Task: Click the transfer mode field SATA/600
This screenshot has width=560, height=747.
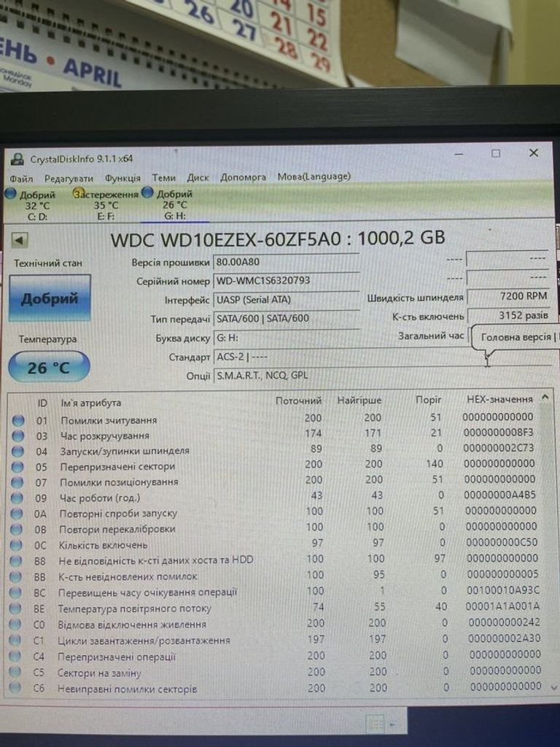Action: pyautogui.click(x=286, y=318)
